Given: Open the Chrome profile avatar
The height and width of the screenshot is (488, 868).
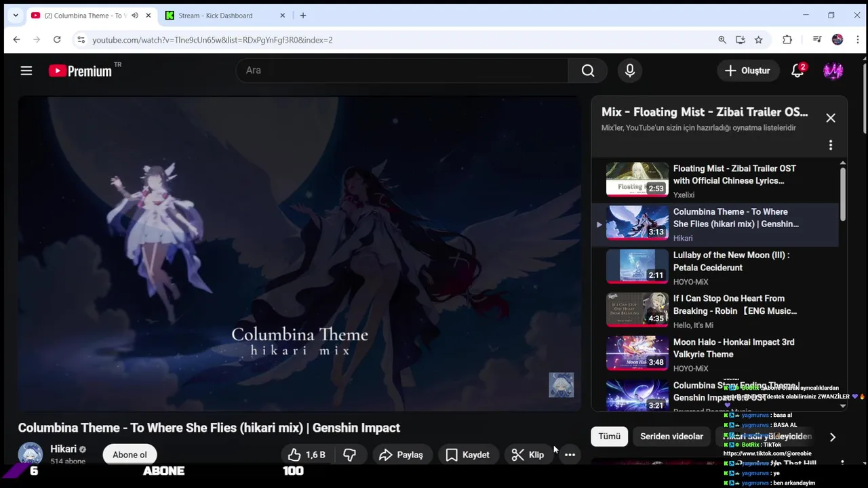Looking at the screenshot, I should pos(837,40).
